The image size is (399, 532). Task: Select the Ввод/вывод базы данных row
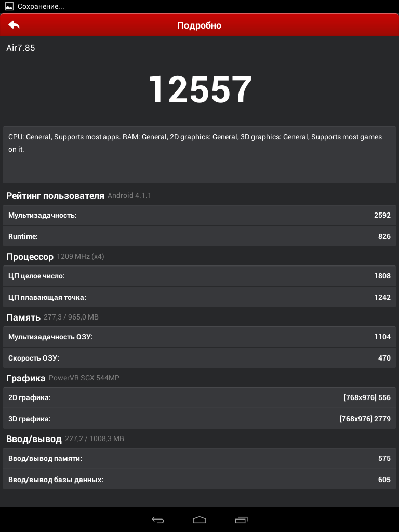click(199, 479)
